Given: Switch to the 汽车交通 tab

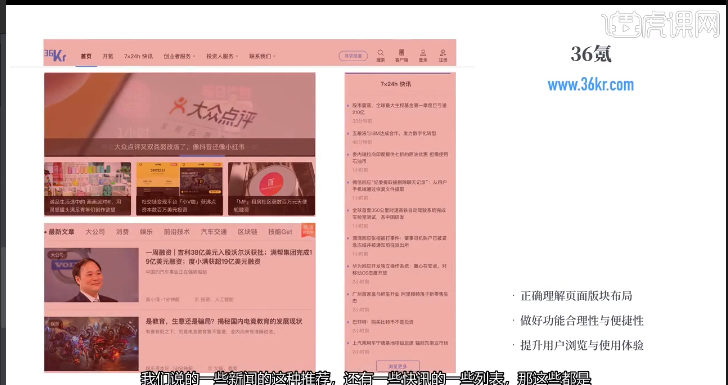Looking at the screenshot, I should tap(214, 232).
